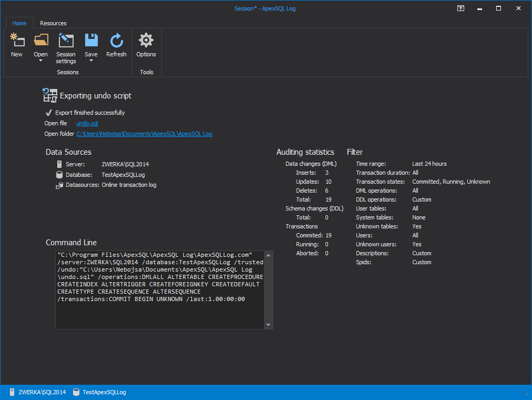Open the ApexSQL Log folder path link
Image resolution: width=532 pixels, height=400 pixels.
click(x=144, y=134)
